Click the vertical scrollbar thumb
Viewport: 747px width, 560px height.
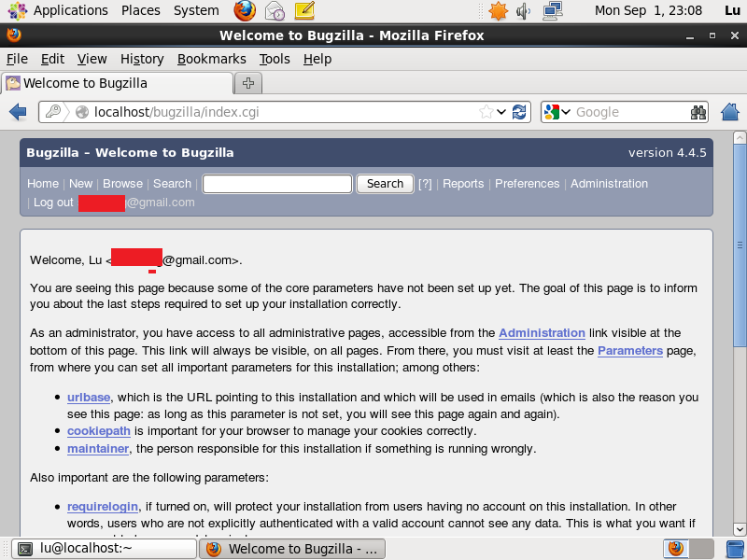[740, 245]
